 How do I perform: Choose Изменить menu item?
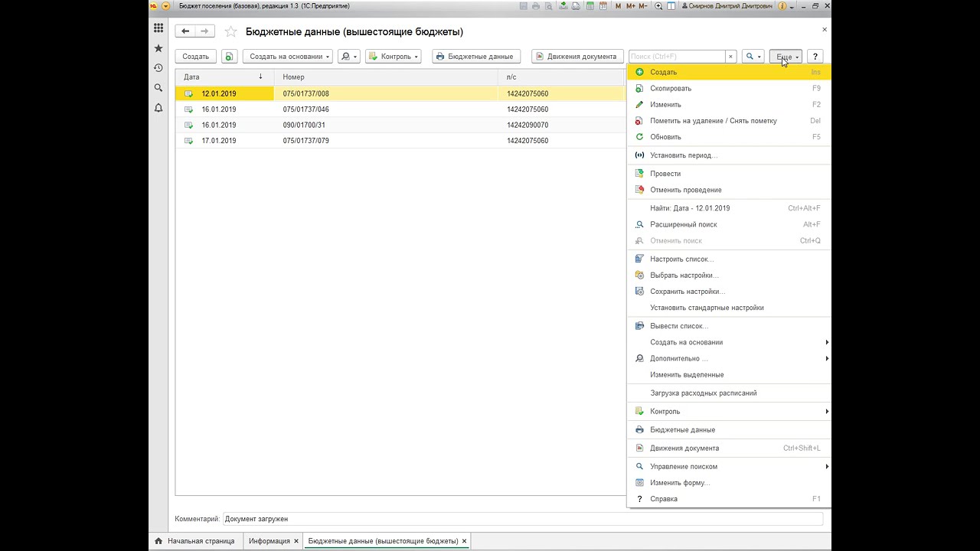728,104
